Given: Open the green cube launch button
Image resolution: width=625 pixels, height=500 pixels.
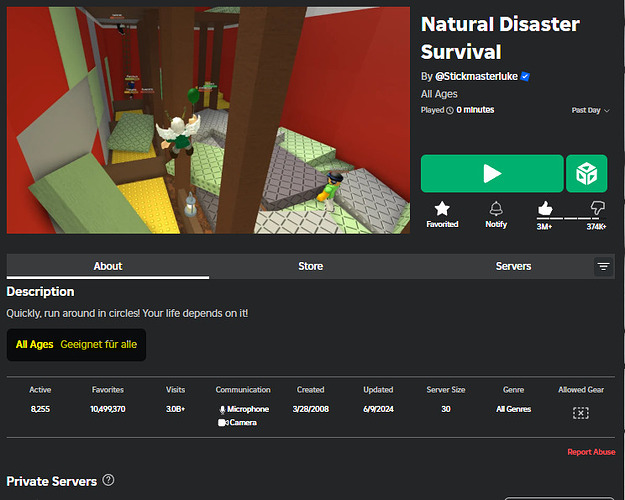Looking at the screenshot, I should [x=587, y=173].
